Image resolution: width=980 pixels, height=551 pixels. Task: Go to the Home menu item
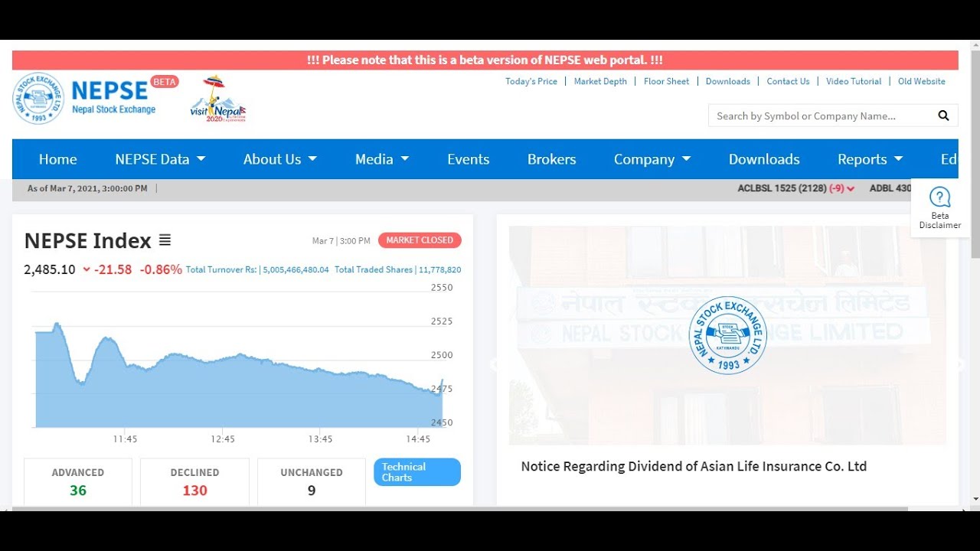tap(58, 159)
